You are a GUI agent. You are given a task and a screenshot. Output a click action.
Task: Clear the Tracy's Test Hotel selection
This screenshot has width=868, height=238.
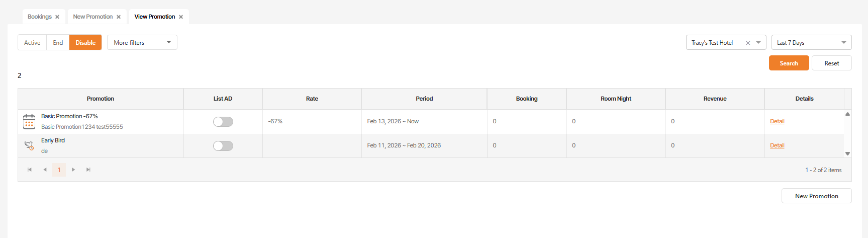[748, 43]
